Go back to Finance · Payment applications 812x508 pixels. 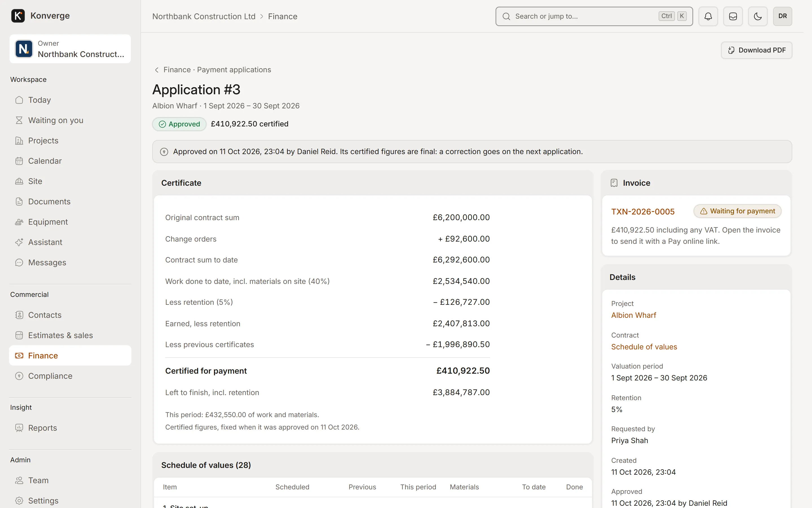pos(212,69)
